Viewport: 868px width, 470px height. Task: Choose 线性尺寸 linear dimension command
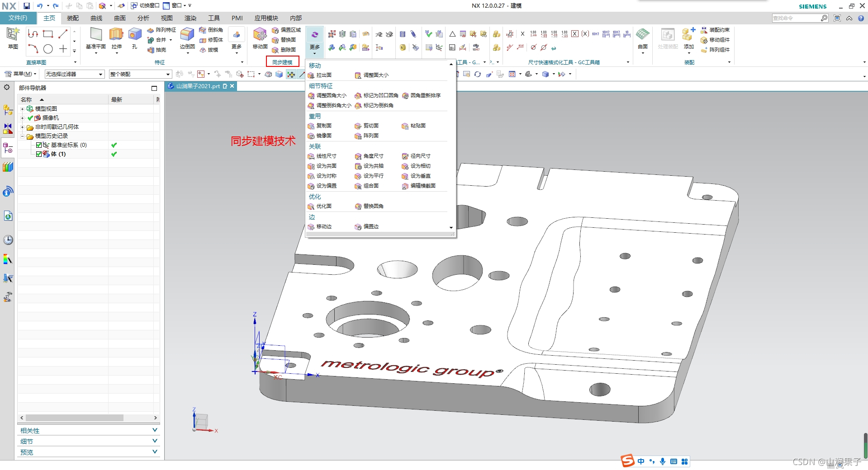point(322,156)
